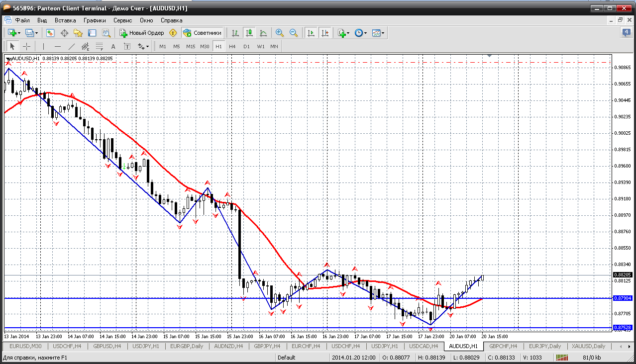The width and height of the screenshot is (636, 364).
Task: Open the Navigator favorites folder icon
Action: click(x=78, y=33)
